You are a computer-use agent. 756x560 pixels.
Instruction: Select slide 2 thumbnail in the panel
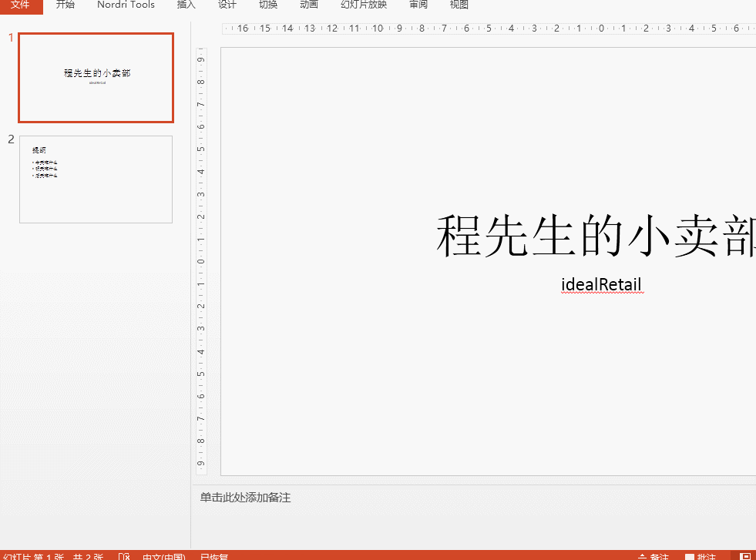point(95,179)
